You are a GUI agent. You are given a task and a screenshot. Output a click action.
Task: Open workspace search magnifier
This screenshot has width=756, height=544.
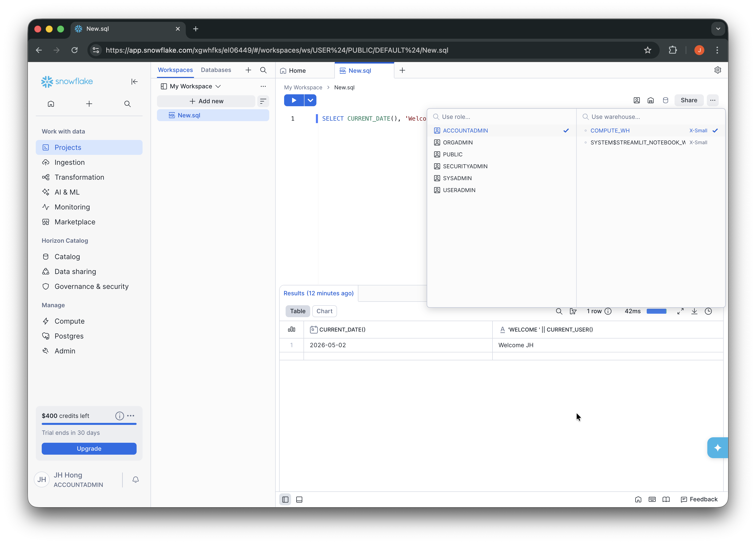pos(263,70)
